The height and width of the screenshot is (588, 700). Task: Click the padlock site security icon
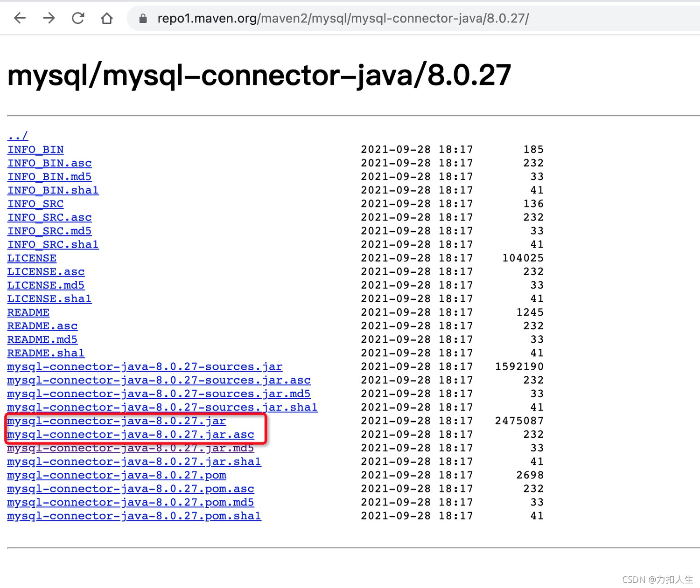coord(143,19)
